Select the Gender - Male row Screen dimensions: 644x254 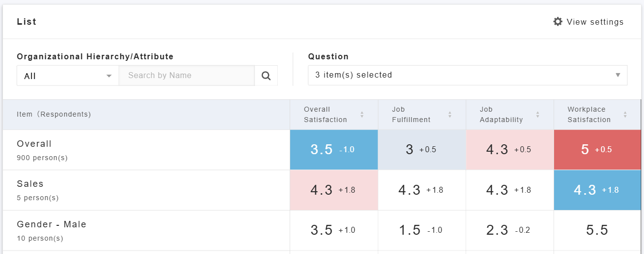[x=51, y=224]
